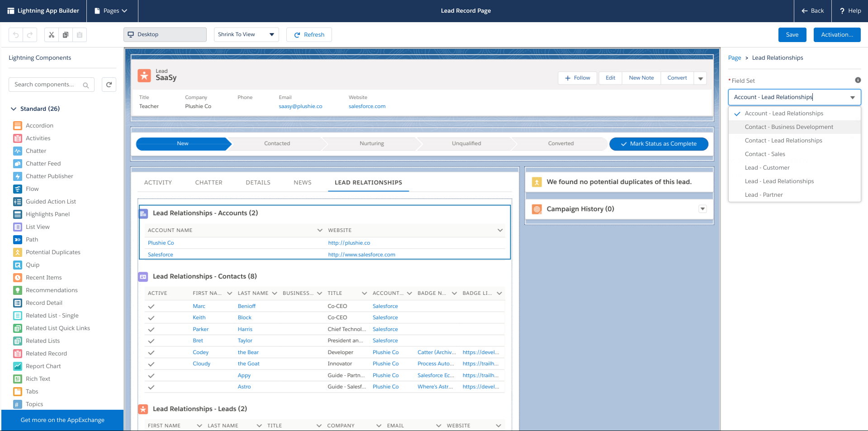Refresh the Lightning components list
Screen dimensions: 868x431
coord(109,85)
